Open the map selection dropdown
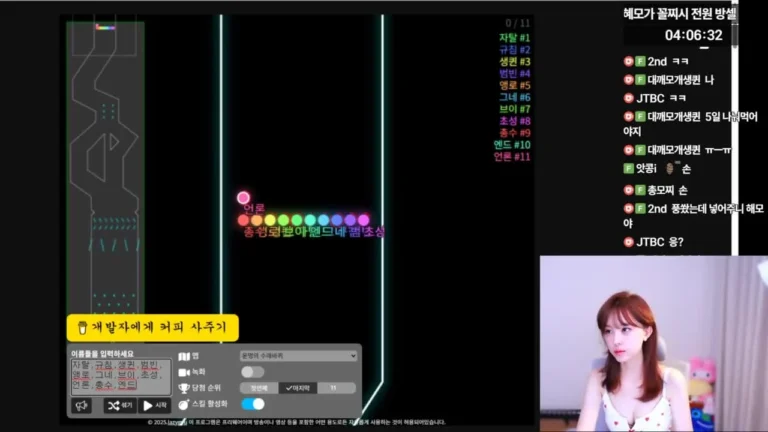Screen dimensions: 768x432 (298, 356)
